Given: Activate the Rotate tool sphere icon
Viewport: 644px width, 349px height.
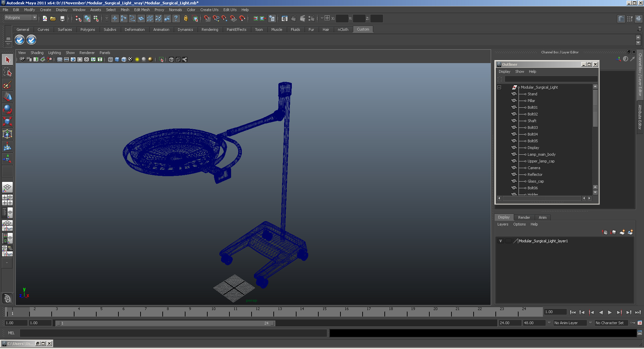Looking at the screenshot, I should tap(7, 109).
